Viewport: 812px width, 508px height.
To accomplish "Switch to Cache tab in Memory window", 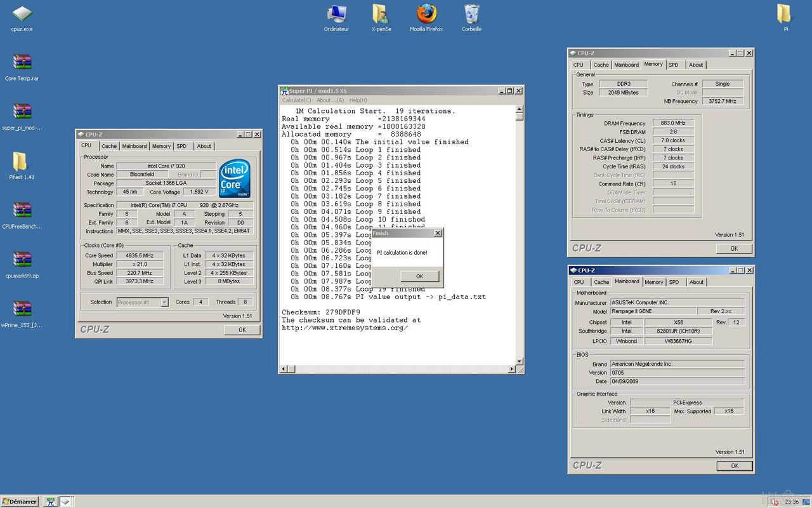I will 601,65.
